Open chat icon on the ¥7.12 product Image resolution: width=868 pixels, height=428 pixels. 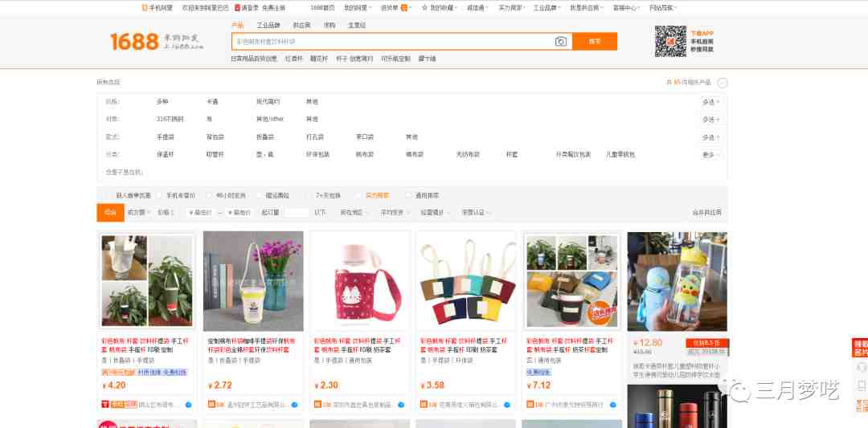click(x=612, y=405)
